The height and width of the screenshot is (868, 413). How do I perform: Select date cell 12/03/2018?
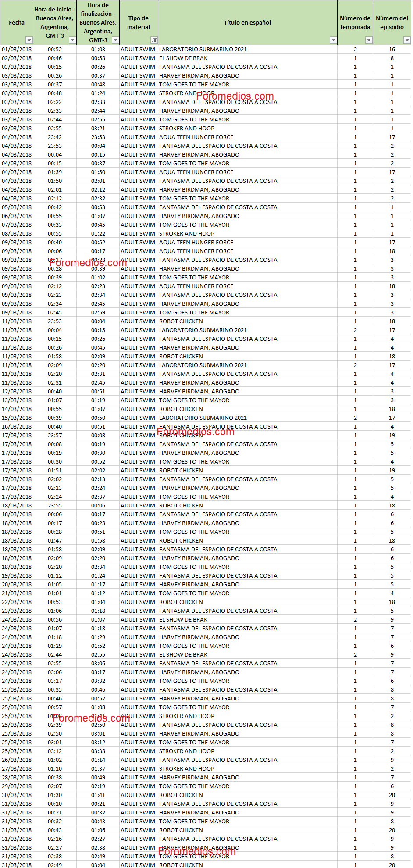[17, 391]
